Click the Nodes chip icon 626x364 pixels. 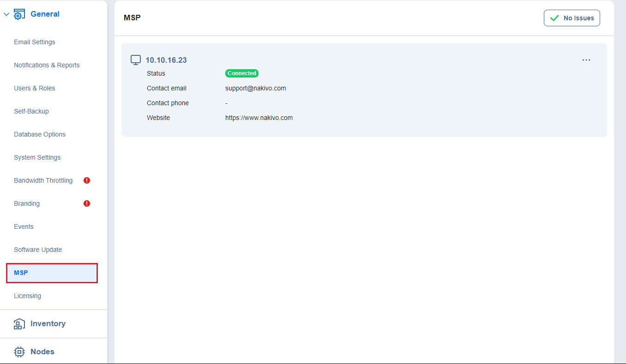click(x=19, y=352)
